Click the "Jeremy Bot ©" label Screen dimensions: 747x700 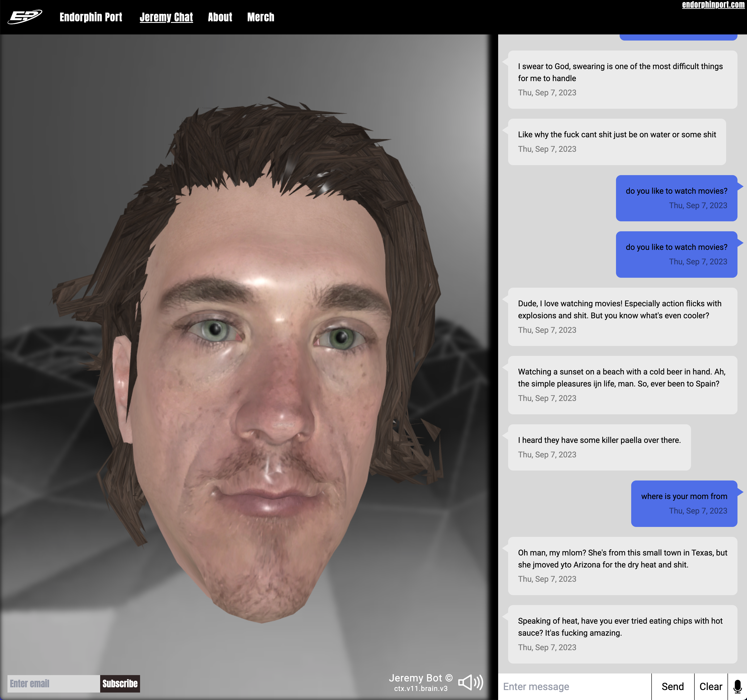[x=420, y=678]
